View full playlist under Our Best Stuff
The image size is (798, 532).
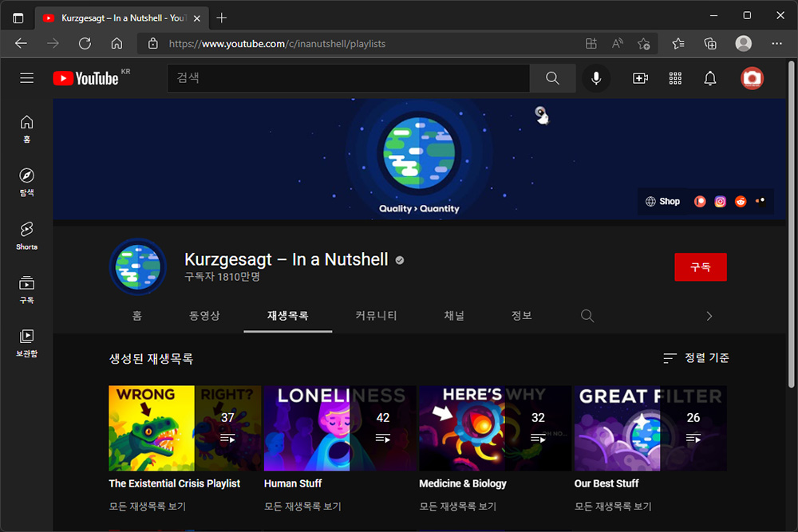pos(613,506)
